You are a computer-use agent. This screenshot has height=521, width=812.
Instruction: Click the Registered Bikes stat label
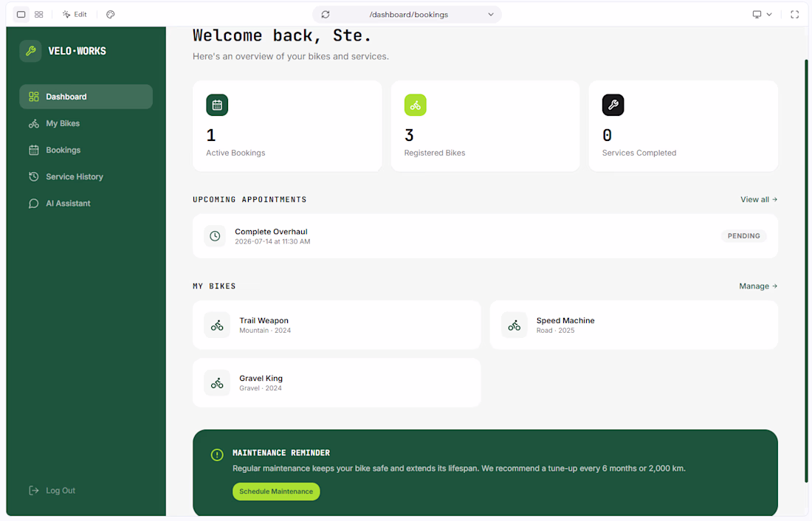coord(435,153)
